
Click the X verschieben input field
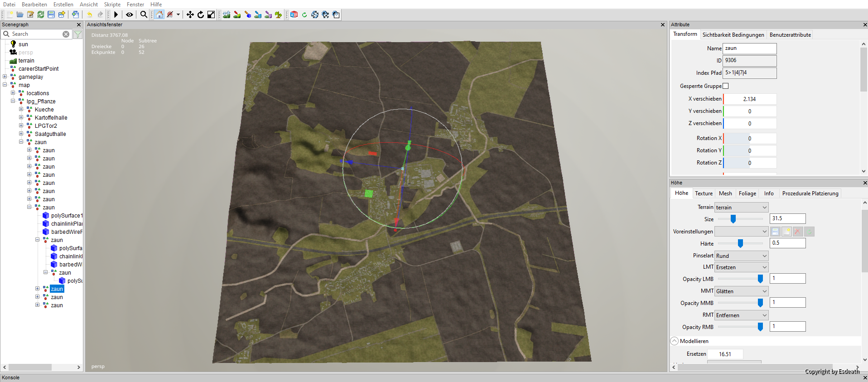[750, 99]
